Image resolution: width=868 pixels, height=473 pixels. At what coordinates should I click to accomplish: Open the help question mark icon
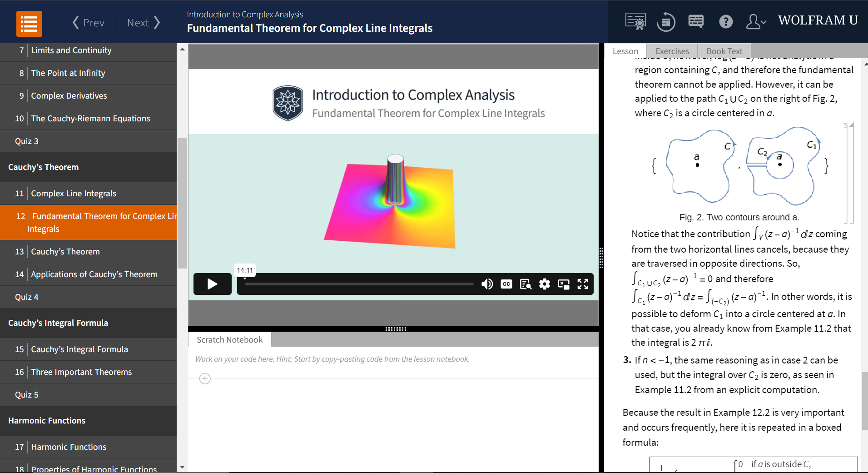click(x=726, y=21)
